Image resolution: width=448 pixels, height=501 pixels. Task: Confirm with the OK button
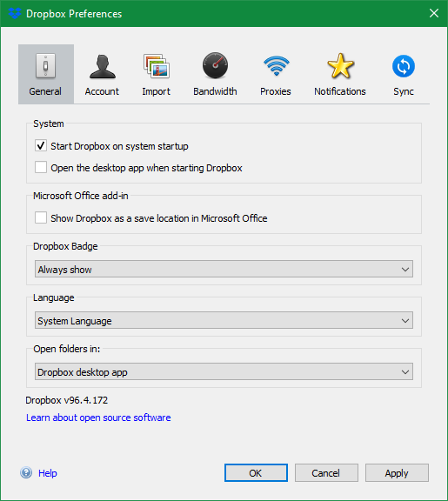256,473
